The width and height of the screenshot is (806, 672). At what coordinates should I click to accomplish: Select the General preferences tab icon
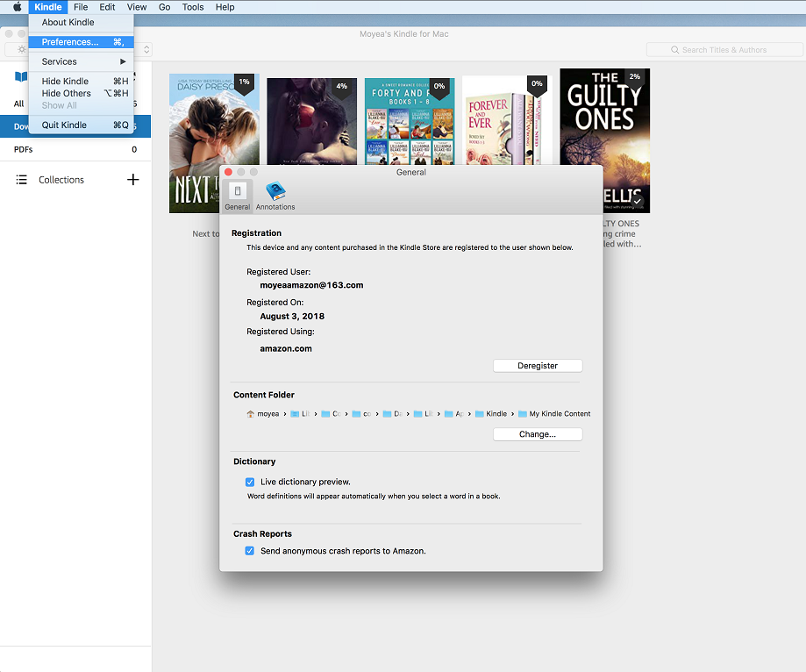(237, 193)
